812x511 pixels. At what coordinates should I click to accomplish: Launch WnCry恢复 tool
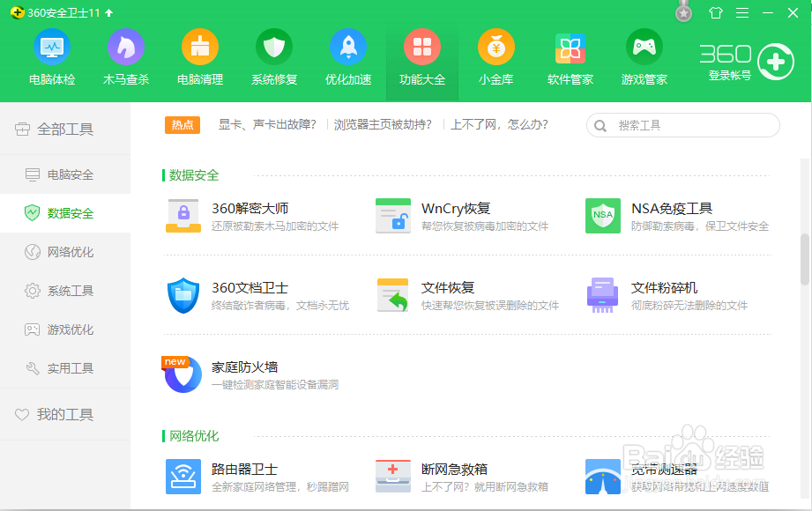[x=393, y=215]
